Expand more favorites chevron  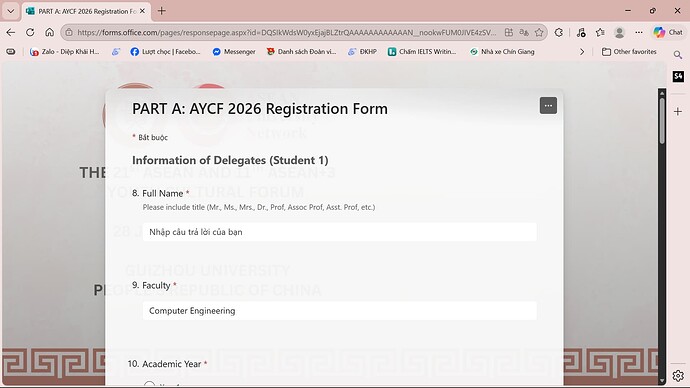582,51
